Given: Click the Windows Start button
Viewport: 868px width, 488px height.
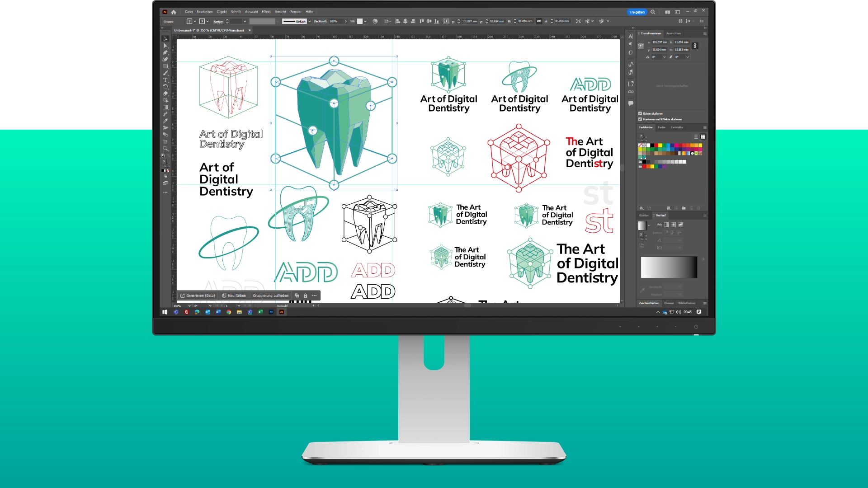Looking at the screenshot, I should 165,312.
